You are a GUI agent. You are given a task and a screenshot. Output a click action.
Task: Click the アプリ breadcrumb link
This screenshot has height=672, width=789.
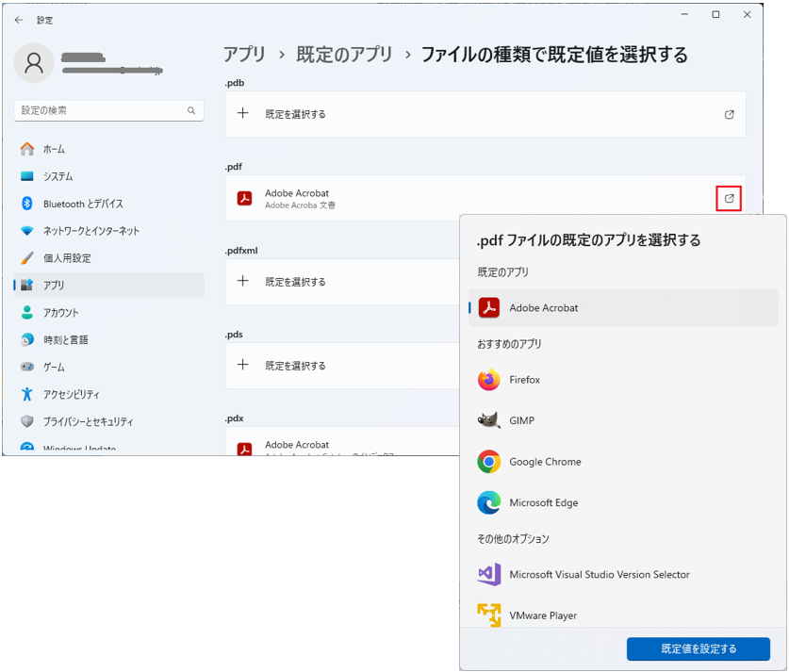[x=244, y=55]
